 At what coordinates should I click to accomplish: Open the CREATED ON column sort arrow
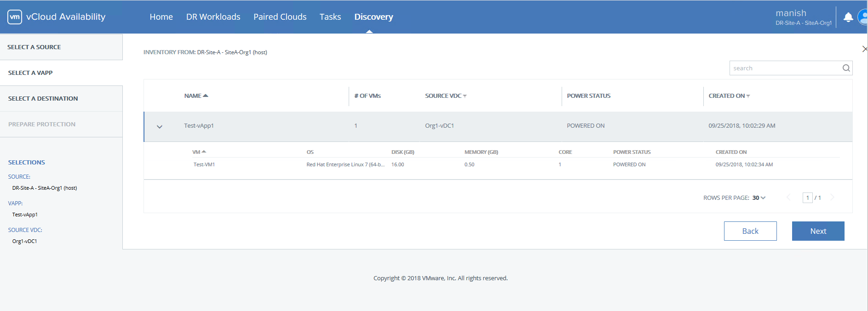748,96
